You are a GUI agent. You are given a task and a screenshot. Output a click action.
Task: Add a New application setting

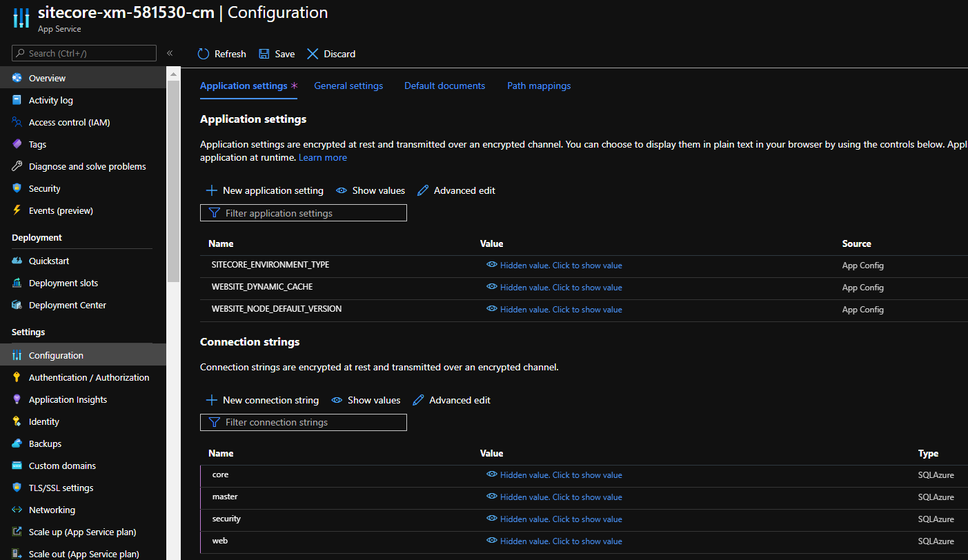265,190
